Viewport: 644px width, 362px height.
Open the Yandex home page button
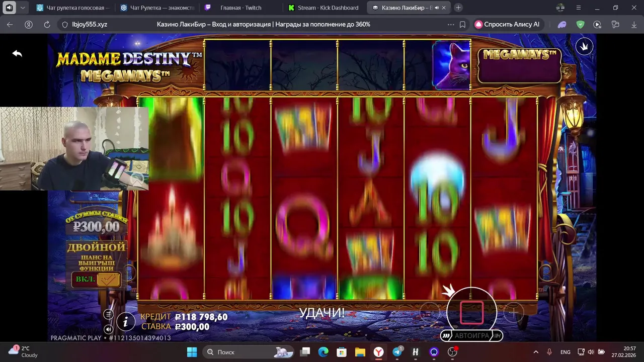point(30,24)
